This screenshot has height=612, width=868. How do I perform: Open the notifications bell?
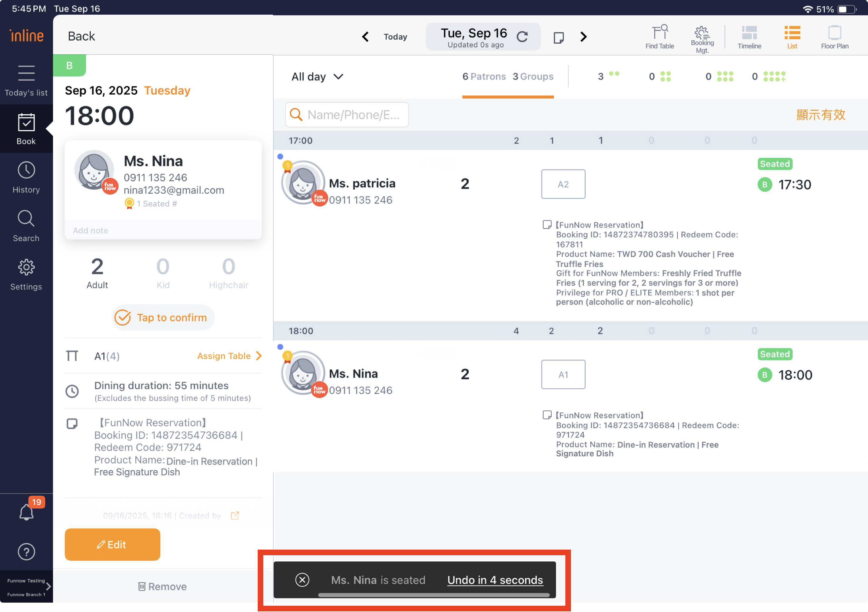point(27,512)
